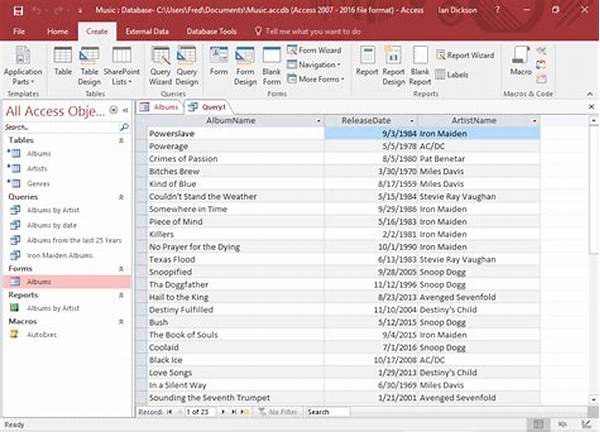
Task: Expand the More Forms dropdown
Action: click(x=316, y=79)
